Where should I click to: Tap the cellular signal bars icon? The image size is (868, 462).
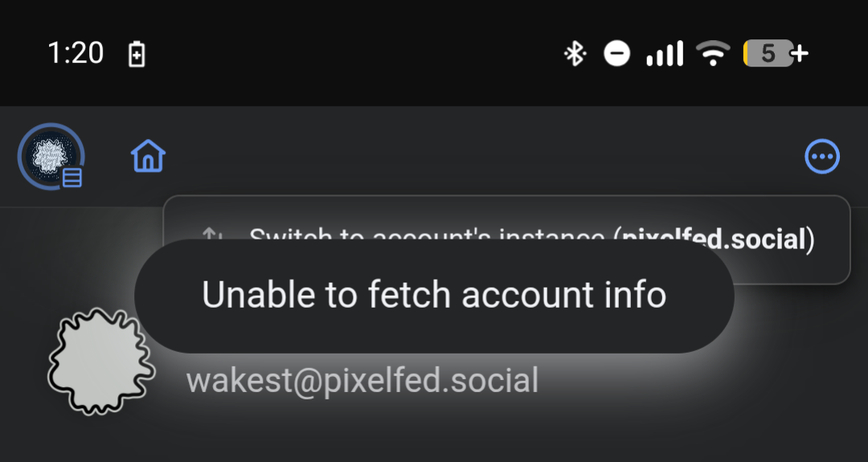click(x=665, y=54)
